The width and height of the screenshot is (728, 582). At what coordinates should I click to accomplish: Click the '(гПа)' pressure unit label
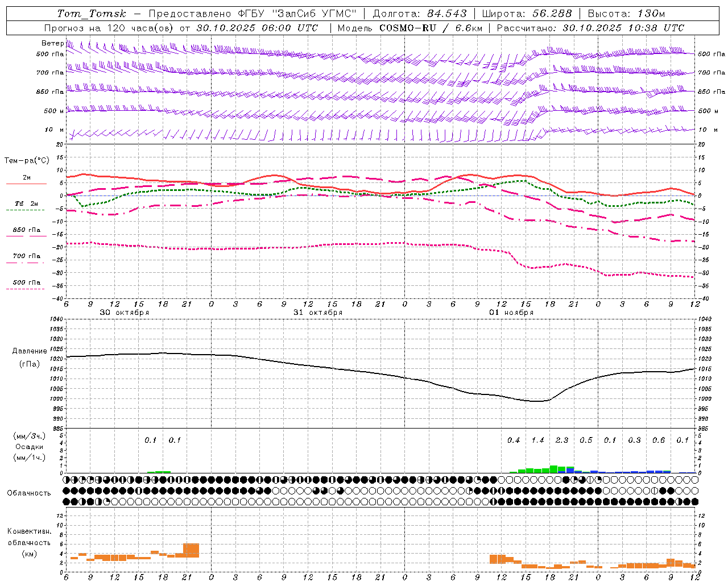(x=30, y=364)
